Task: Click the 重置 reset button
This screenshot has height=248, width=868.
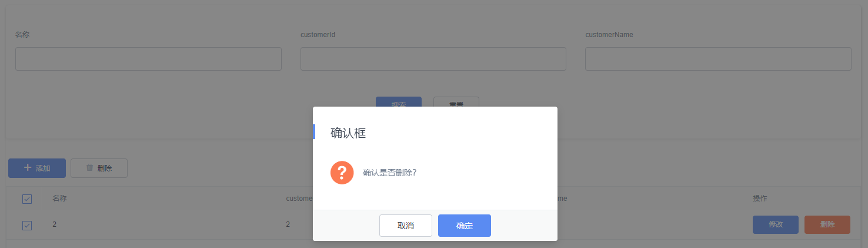Action: click(456, 102)
